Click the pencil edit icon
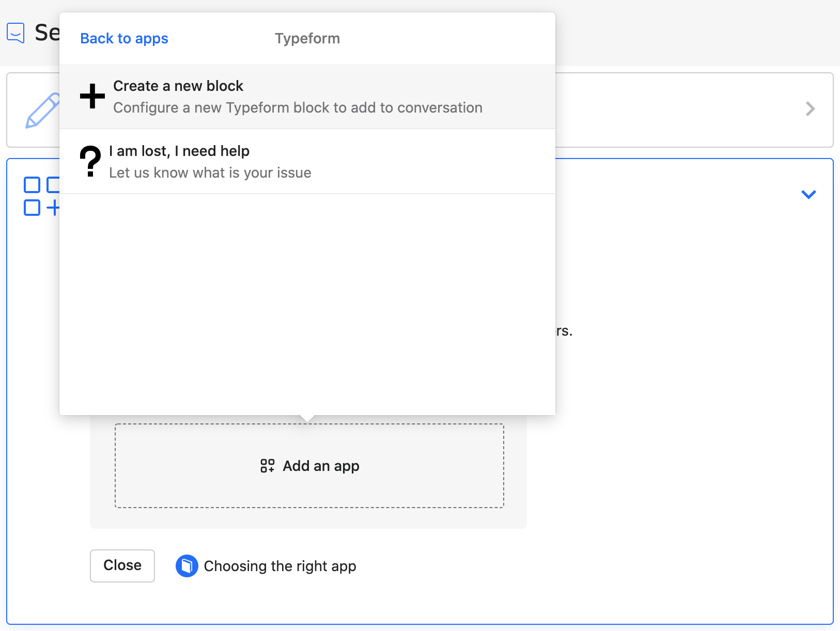 (x=42, y=110)
